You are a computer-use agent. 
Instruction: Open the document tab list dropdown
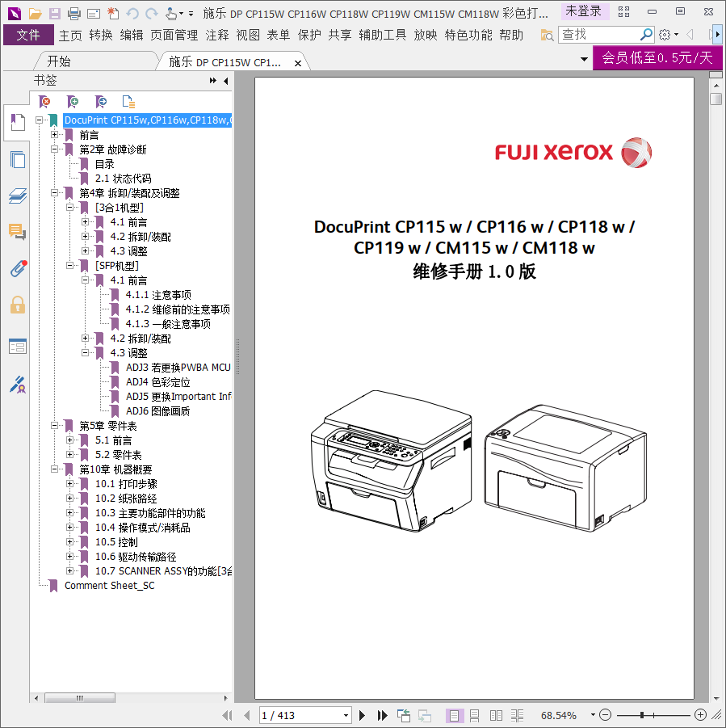(584, 60)
